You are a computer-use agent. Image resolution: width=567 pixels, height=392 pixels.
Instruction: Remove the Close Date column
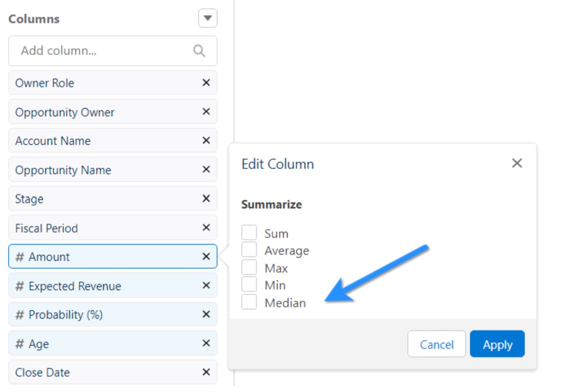206,372
